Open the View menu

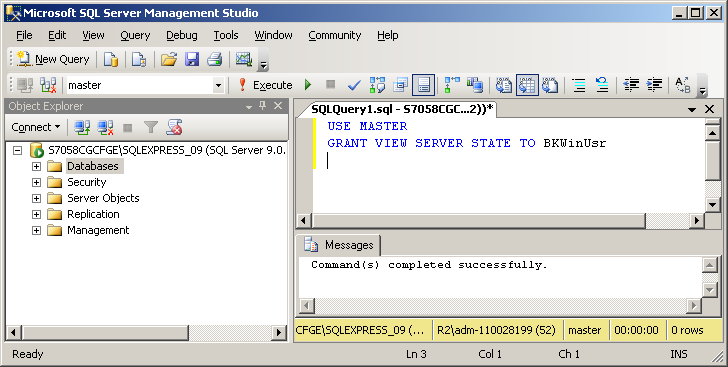point(93,35)
